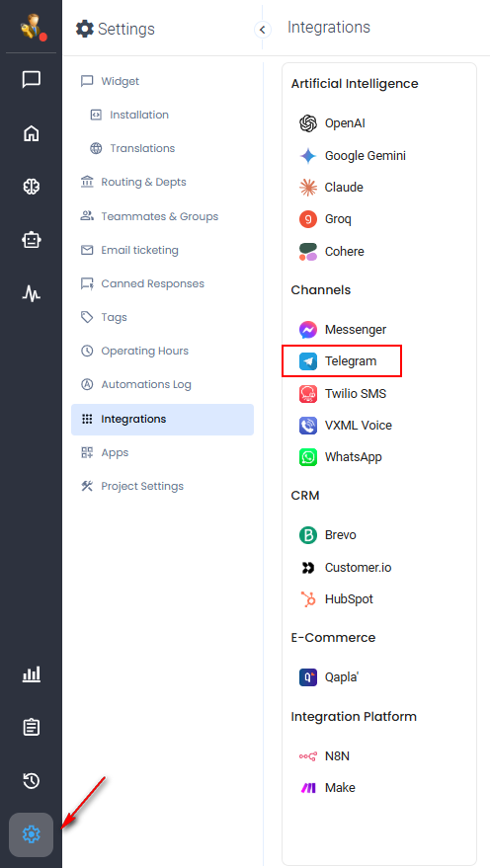The width and height of the screenshot is (490, 868).
Task: Open Project Settings menu item
Action: coord(131,487)
